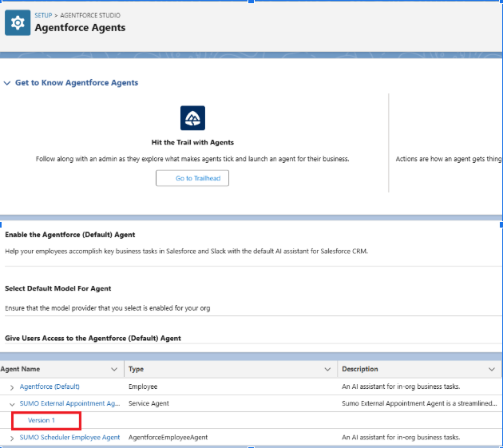The height and width of the screenshot is (448, 503).
Task: Click Give Users Access to Agentforce heading
Action: [93, 339]
